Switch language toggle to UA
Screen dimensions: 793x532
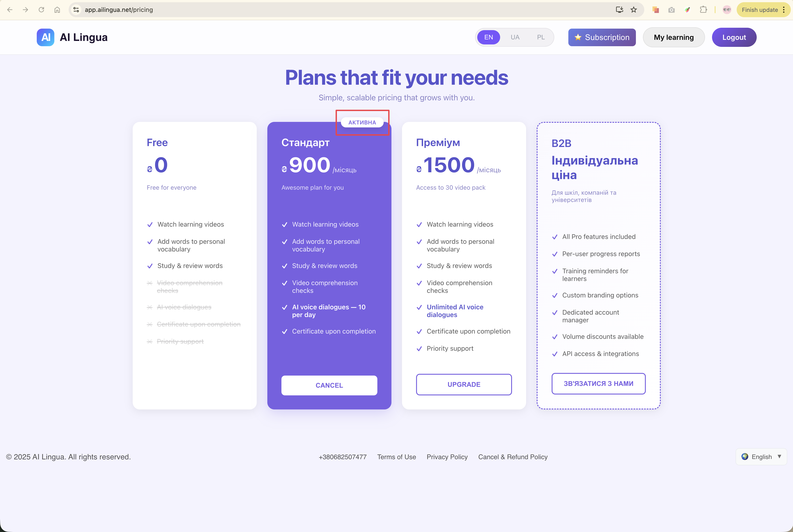[515, 37]
